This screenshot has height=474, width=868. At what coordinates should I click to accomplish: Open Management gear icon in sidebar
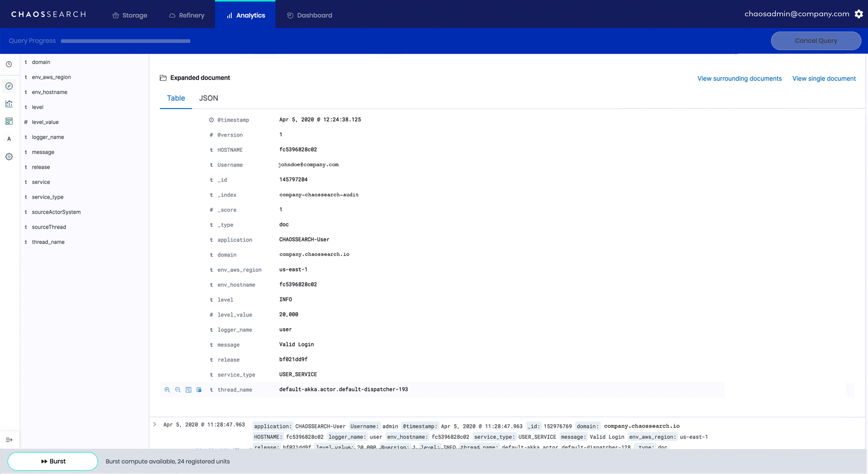point(9,157)
